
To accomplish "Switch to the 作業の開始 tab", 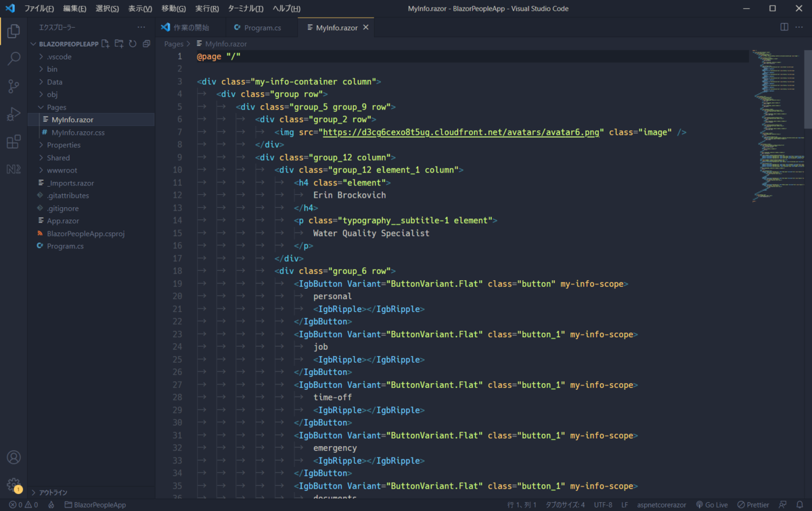I will click(191, 28).
